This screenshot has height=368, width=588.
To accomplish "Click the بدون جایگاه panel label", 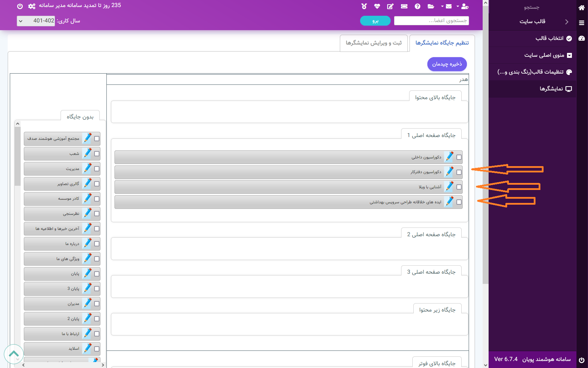I will coord(80,117).
